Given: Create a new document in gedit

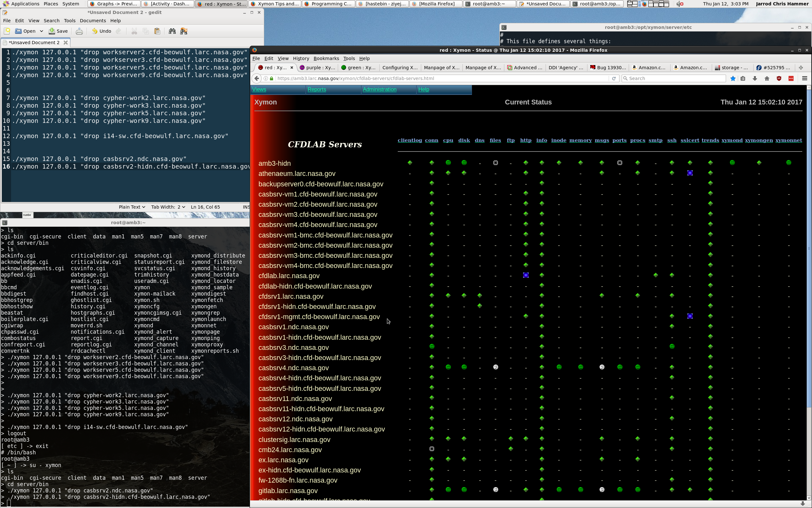Looking at the screenshot, I should click(x=7, y=31).
